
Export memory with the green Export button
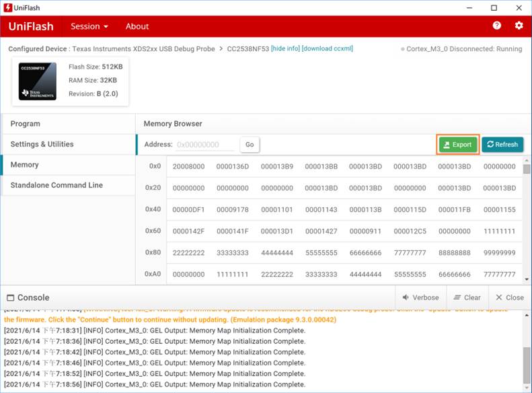(x=457, y=145)
